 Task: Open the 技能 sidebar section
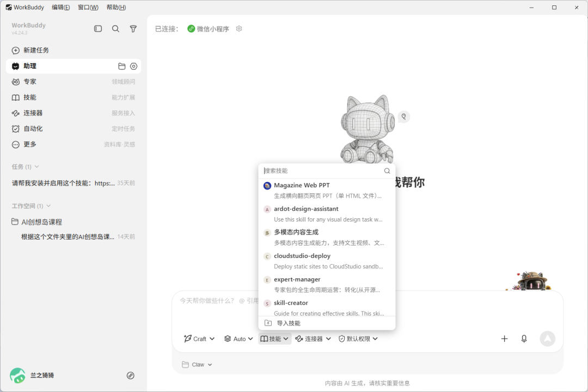click(73, 97)
